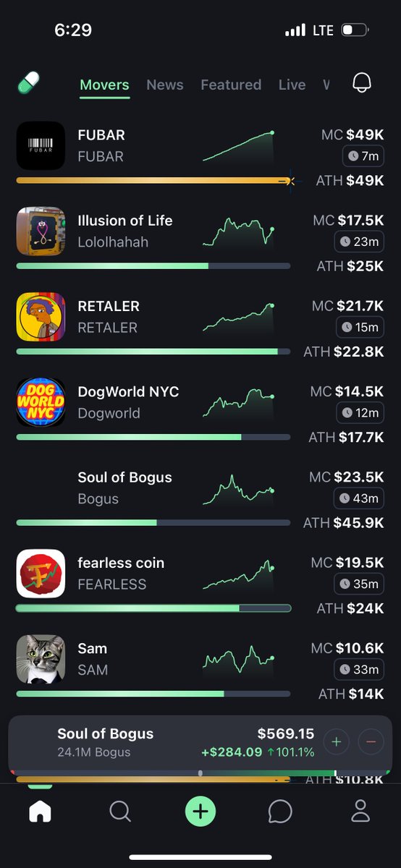
Task: Tap the green plus create button
Action: pos(200,812)
